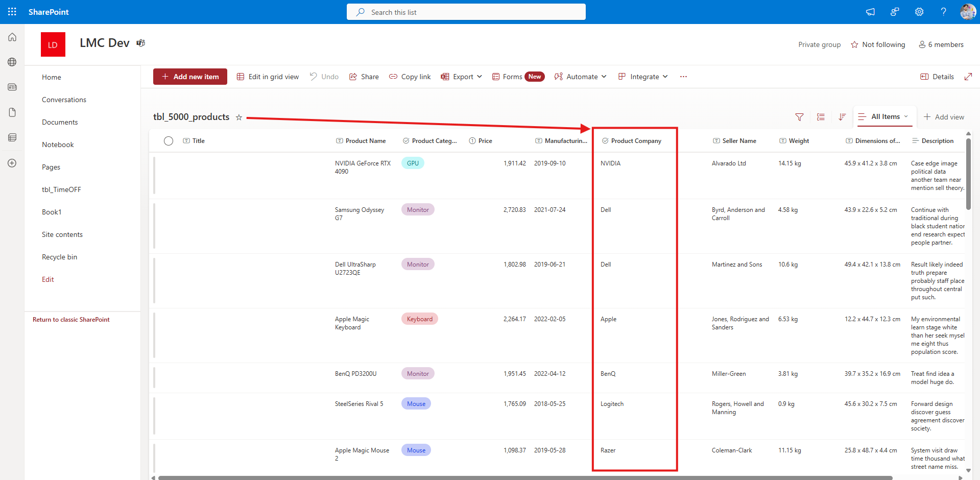Screen dimensions: 980x480
Task: Open tbl_TimeOFF in site navigation
Action: (x=62, y=189)
